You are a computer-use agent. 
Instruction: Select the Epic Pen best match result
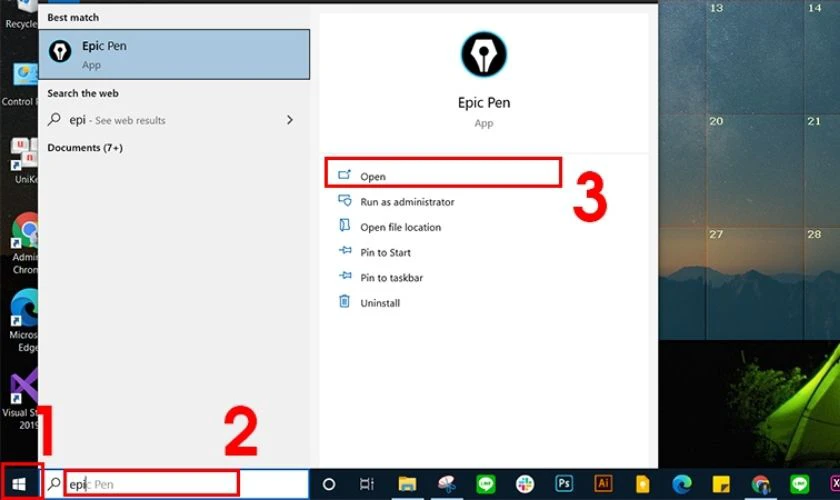(174, 55)
